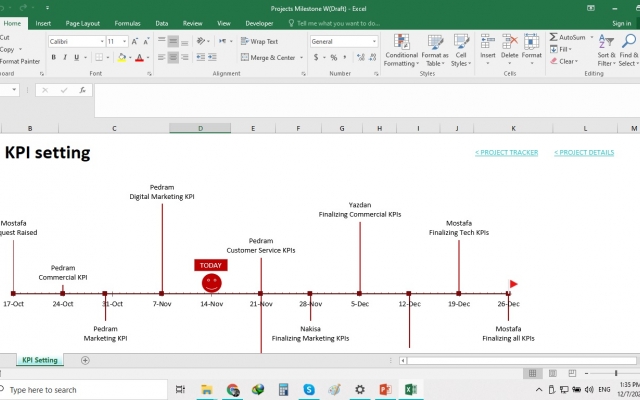Select Top Align
This screenshot has width=640, height=400.
pos(162,41)
